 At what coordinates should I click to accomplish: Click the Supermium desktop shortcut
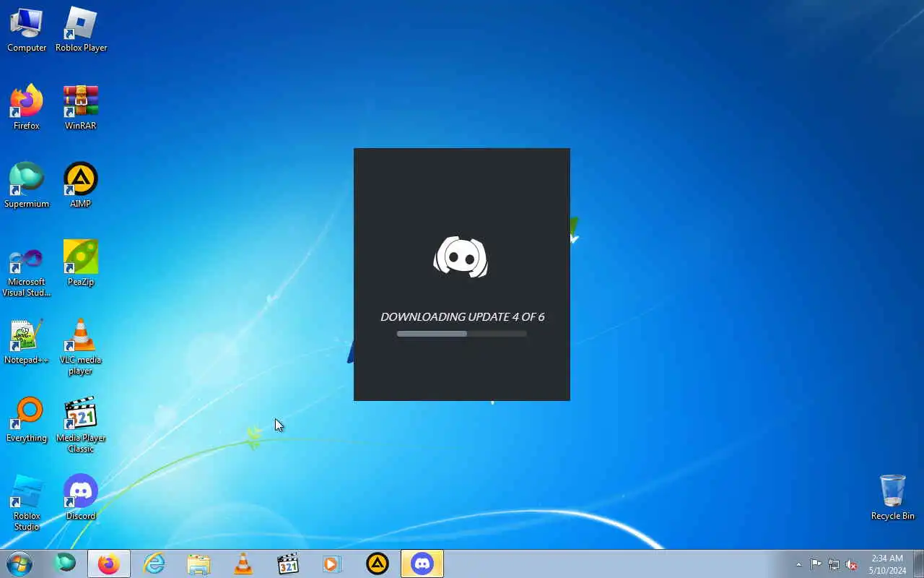click(x=27, y=186)
